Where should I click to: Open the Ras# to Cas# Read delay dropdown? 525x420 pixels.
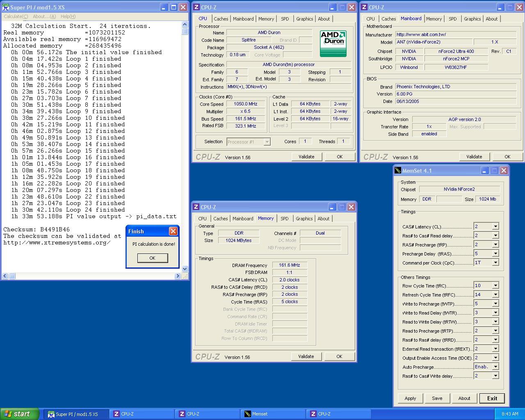[x=495, y=235]
